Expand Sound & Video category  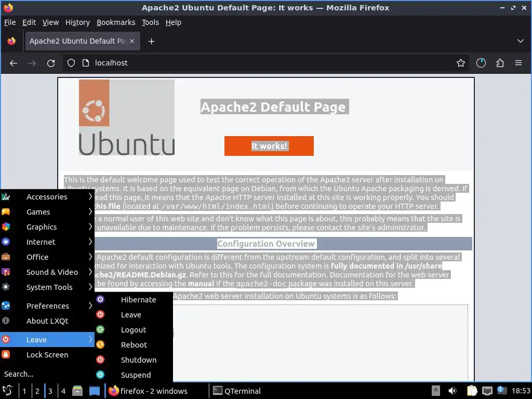point(47,272)
